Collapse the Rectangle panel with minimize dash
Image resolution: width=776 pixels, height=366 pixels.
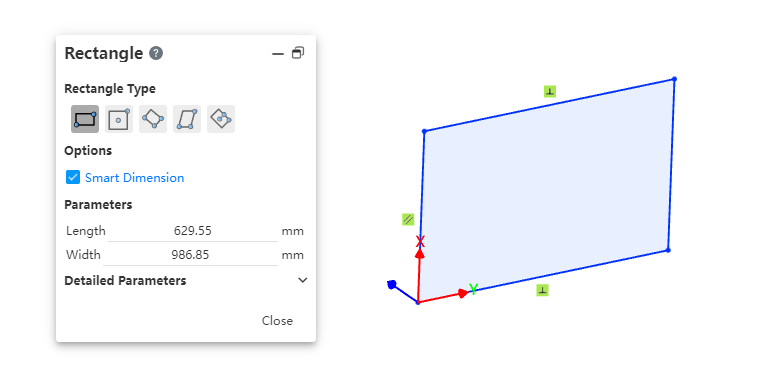tap(278, 53)
